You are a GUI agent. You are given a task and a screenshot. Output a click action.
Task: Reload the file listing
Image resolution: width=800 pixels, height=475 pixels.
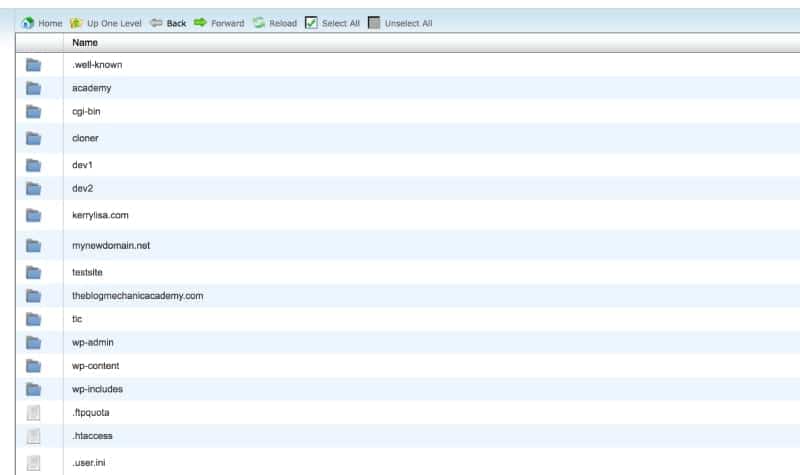pos(259,23)
